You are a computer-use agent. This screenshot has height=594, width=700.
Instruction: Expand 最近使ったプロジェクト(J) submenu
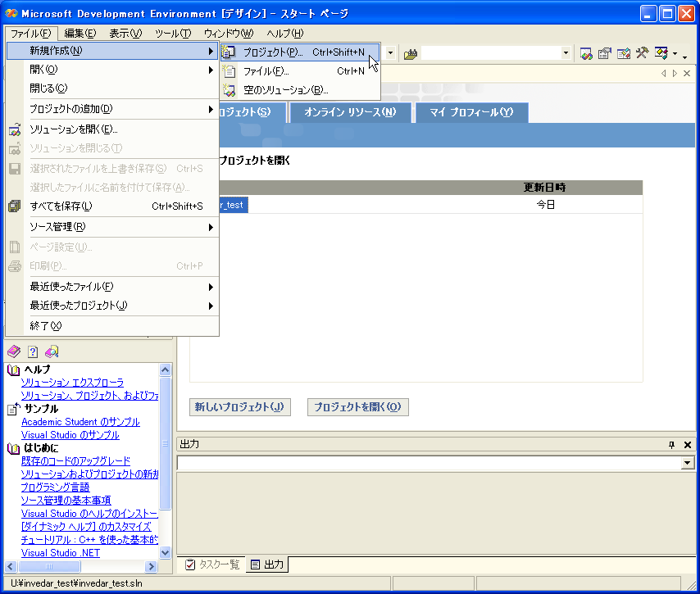[x=211, y=306]
